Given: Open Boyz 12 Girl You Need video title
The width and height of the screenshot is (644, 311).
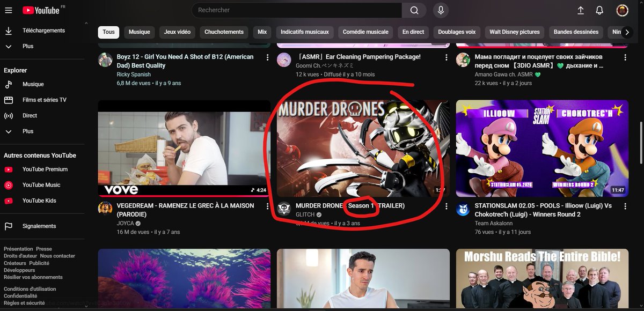Looking at the screenshot, I should [185, 61].
